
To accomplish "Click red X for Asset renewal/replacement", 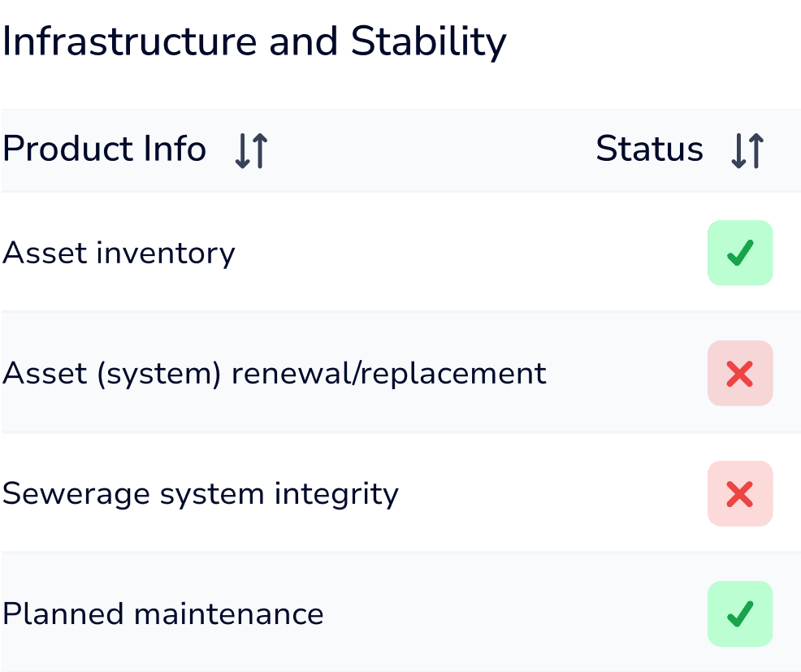I will 740,373.
